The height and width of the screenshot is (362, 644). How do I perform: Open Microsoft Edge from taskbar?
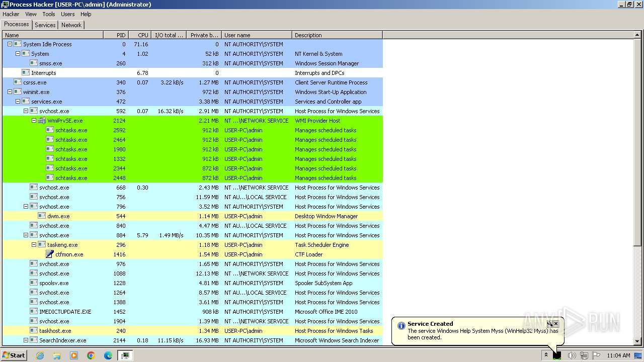click(108, 355)
